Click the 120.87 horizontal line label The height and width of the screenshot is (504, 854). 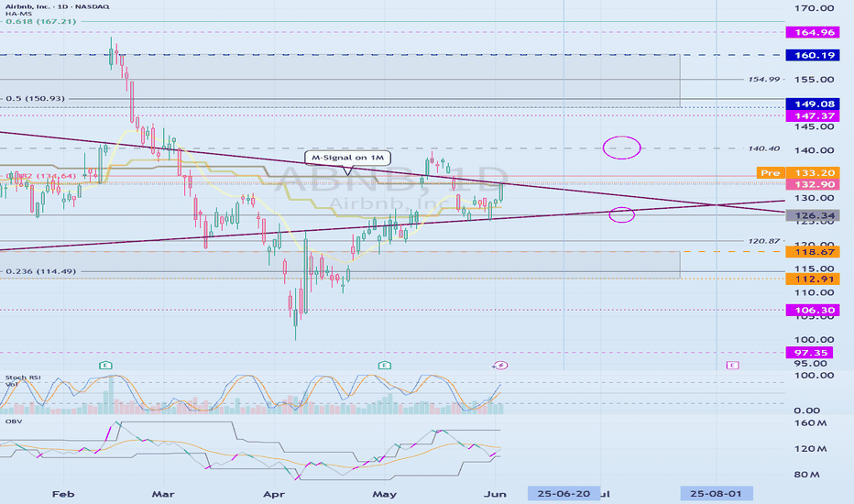pyautogui.click(x=763, y=241)
